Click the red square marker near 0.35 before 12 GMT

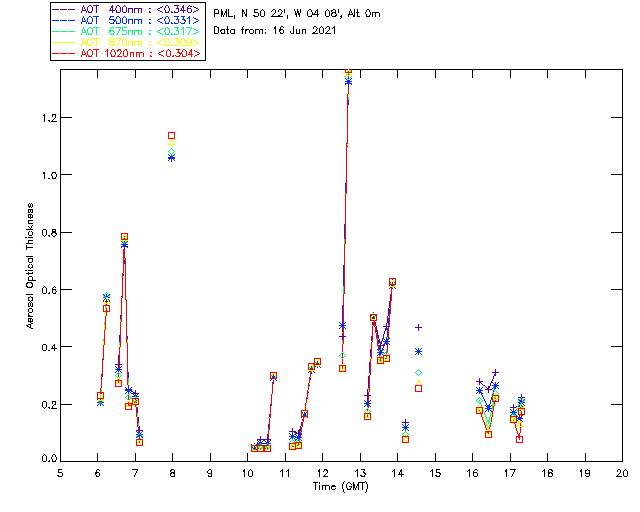[x=317, y=362]
